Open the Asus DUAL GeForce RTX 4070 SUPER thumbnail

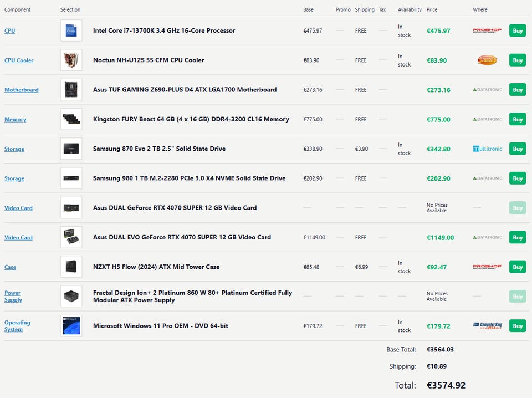(x=71, y=208)
